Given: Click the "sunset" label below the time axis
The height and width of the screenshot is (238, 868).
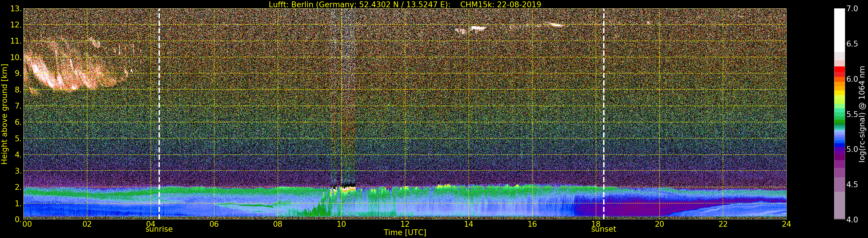Looking at the screenshot, I should tap(603, 229).
